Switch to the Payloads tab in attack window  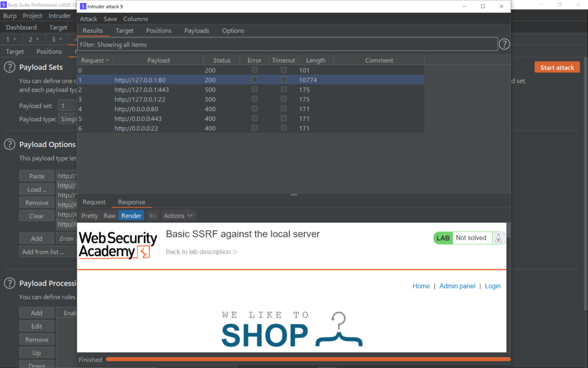point(197,30)
